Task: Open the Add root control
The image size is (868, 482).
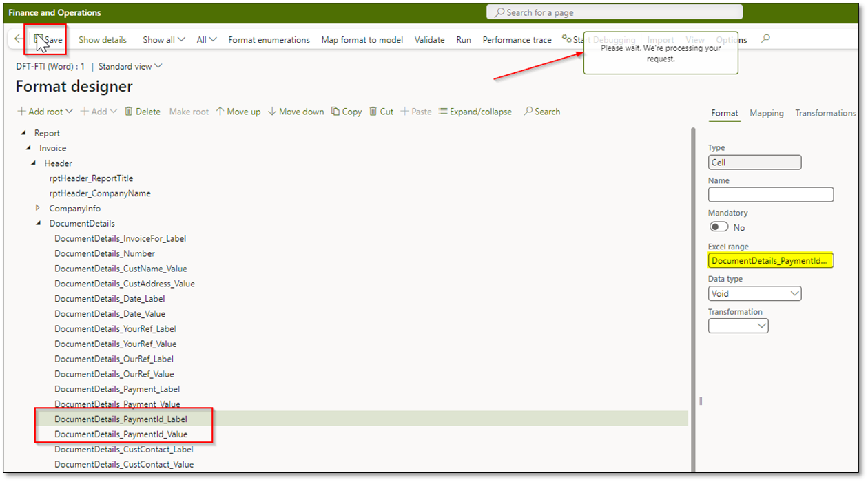Action: coord(45,111)
